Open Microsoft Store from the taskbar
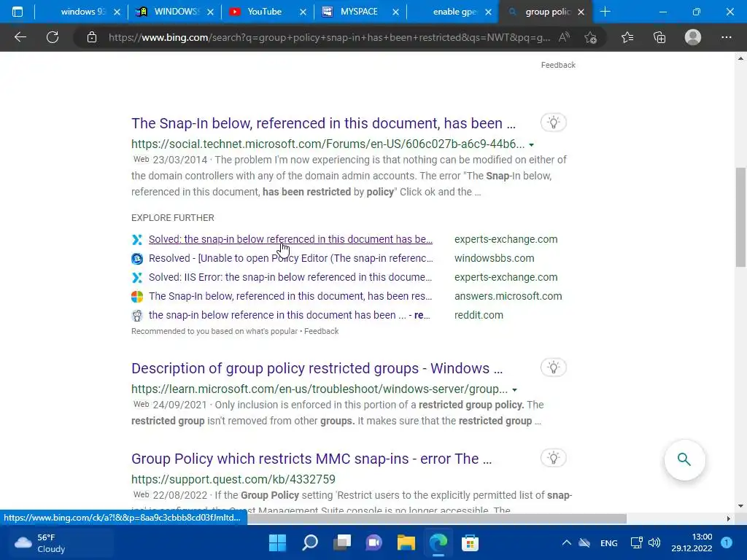Screen dimensions: 747x560 pyautogui.click(x=471, y=542)
